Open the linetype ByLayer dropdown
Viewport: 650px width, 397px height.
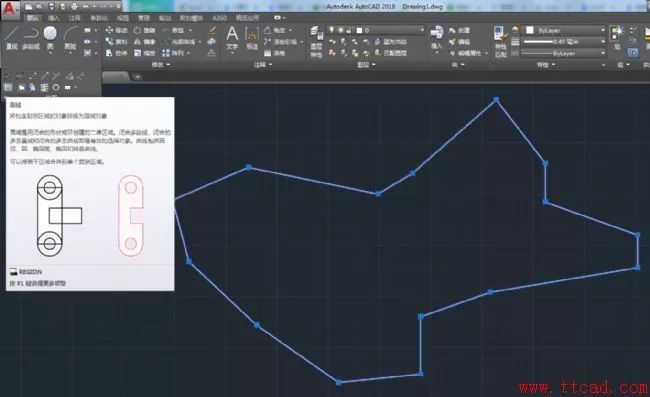[603, 53]
